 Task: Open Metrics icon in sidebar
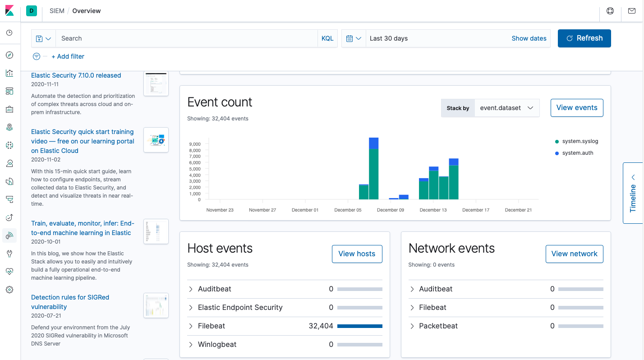(9, 163)
